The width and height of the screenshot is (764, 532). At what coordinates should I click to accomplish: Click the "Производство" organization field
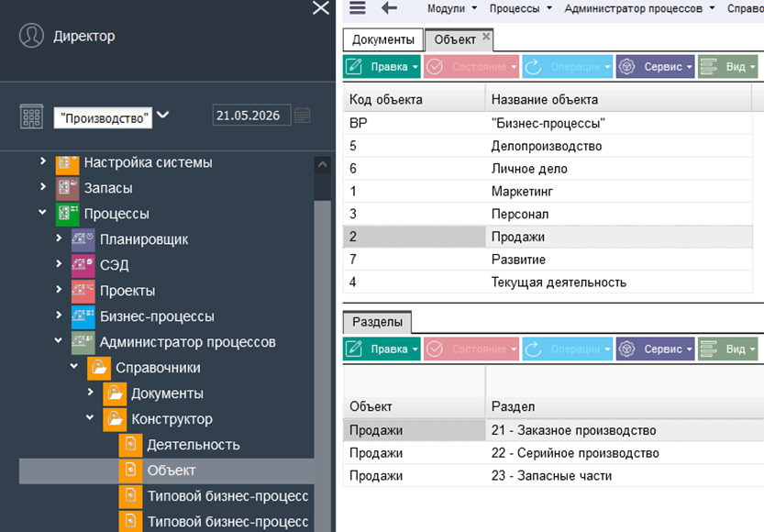pyautogui.click(x=103, y=118)
